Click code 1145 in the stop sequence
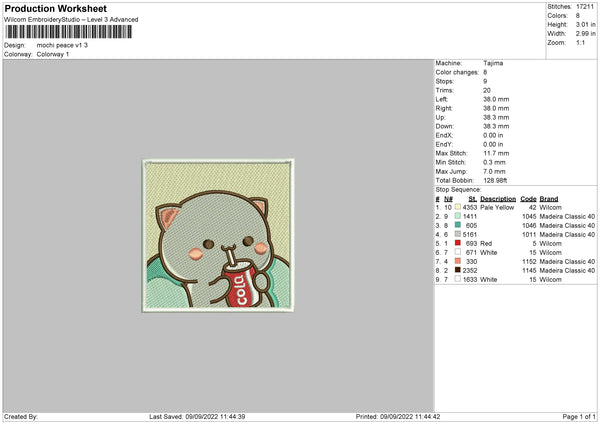The height and width of the screenshot is (424, 600). [x=529, y=271]
